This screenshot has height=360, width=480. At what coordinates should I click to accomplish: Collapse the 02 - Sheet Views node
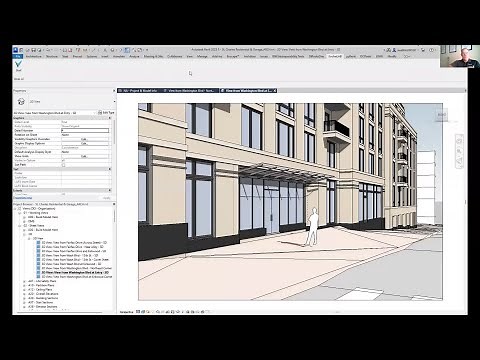pyautogui.click(x=20, y=226)
